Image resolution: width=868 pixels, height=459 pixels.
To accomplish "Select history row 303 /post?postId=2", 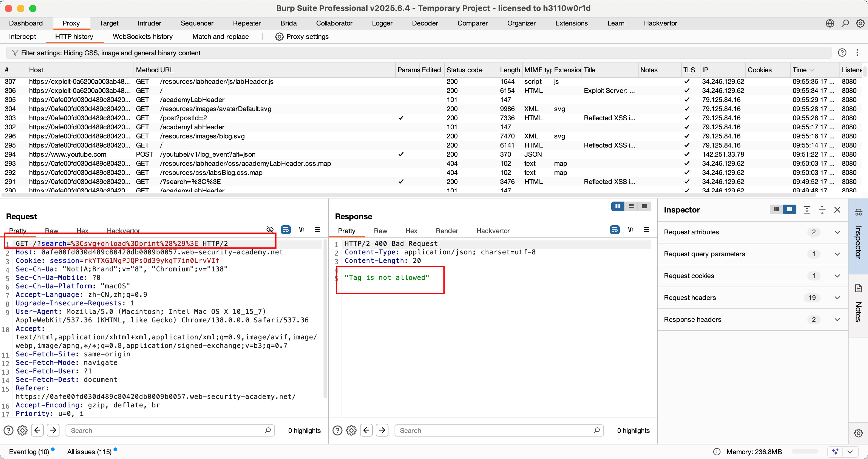I will point(431,118).
